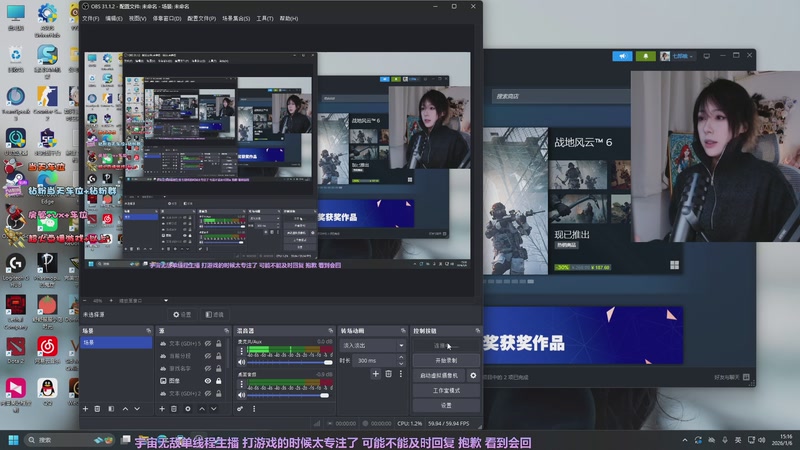The height and width of the screenshot is (450, 800).
Task: Open transition properties three-dot menu
Action: [x=401, y=374]
